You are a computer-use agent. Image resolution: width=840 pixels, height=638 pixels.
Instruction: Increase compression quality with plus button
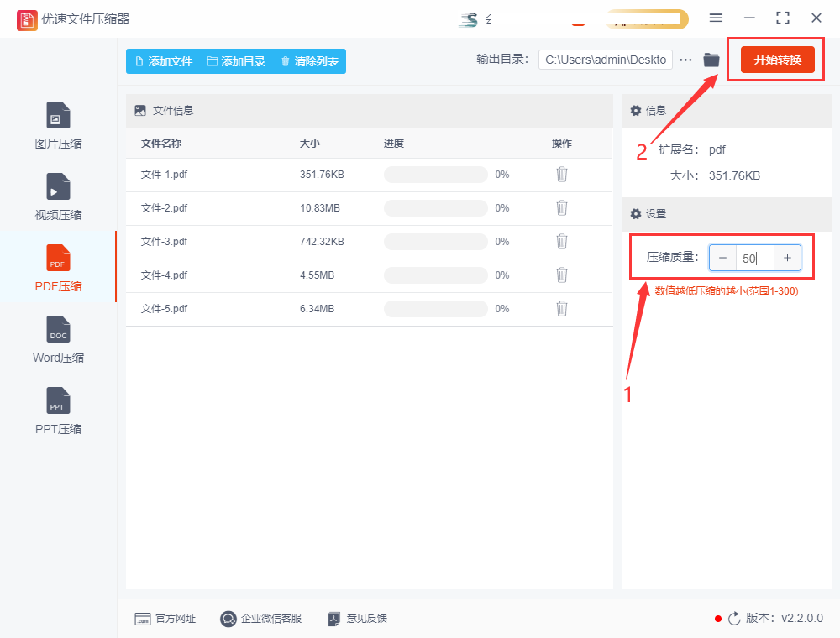tap(788, 258)
